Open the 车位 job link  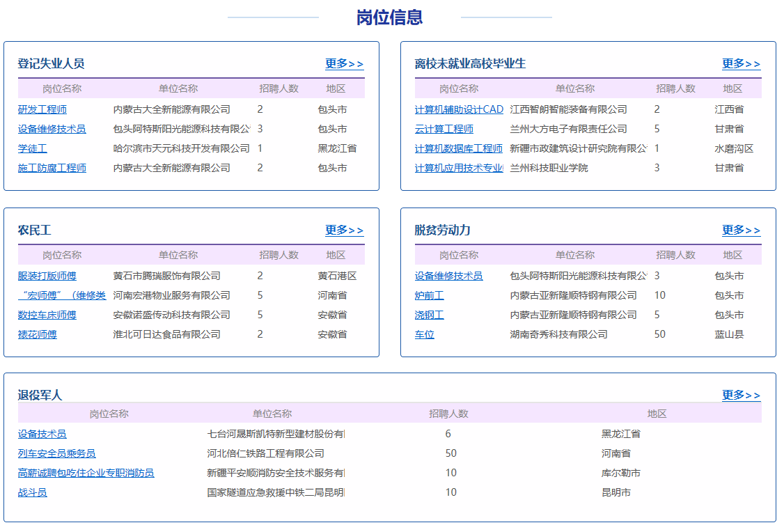tap(425, 334)
